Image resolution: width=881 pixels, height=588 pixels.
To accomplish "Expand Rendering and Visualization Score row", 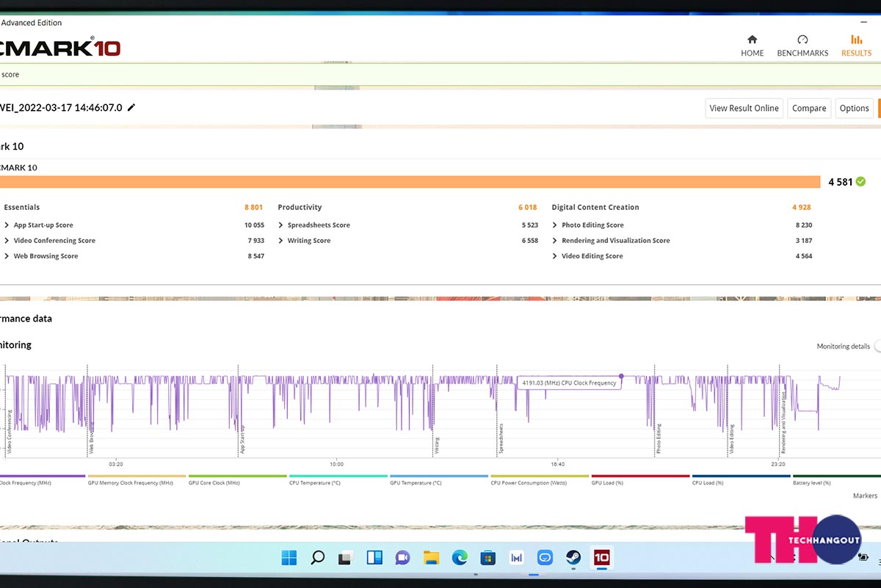I will [x=555, y=241].
